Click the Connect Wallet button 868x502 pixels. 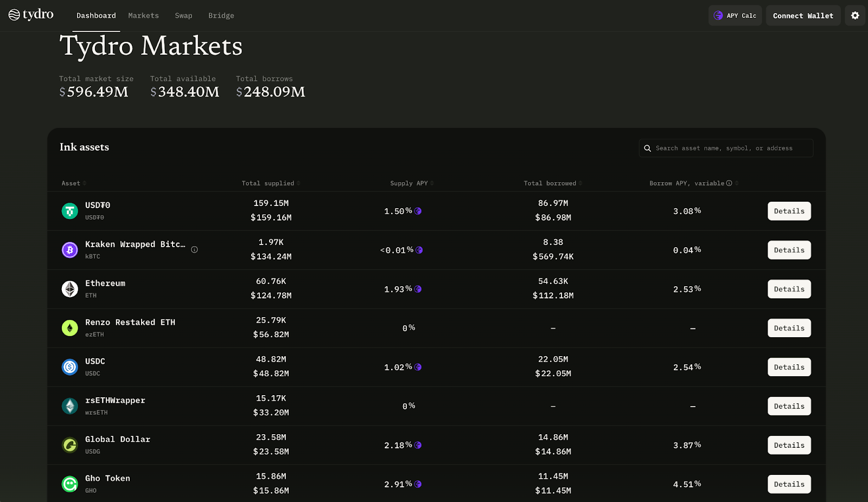point(803,16)
